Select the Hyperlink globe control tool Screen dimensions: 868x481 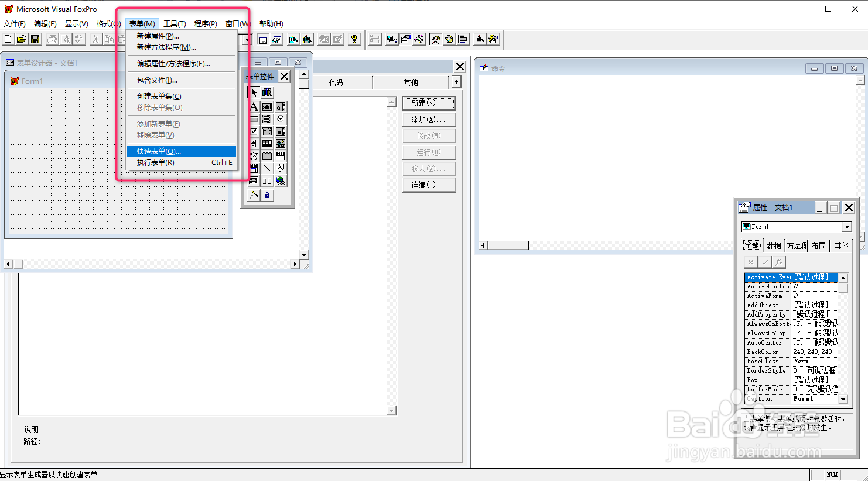[x=281, y=181]
